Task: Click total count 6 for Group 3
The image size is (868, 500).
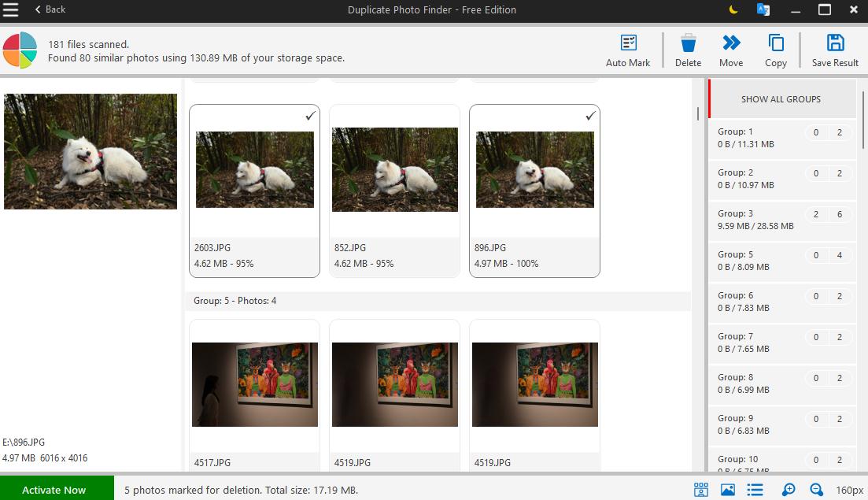Action: click(839, 214)
